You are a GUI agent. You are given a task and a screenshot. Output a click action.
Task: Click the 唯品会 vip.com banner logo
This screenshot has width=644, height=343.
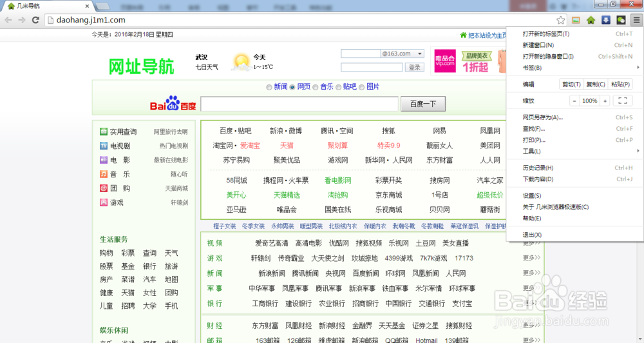445,61
